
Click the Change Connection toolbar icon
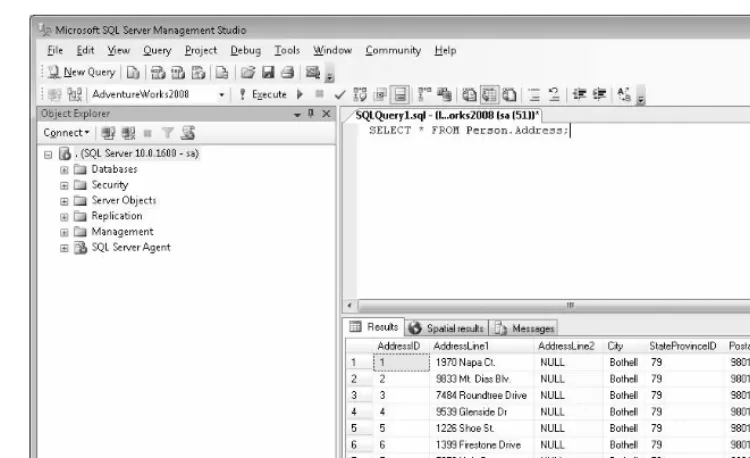coord(75,95)
